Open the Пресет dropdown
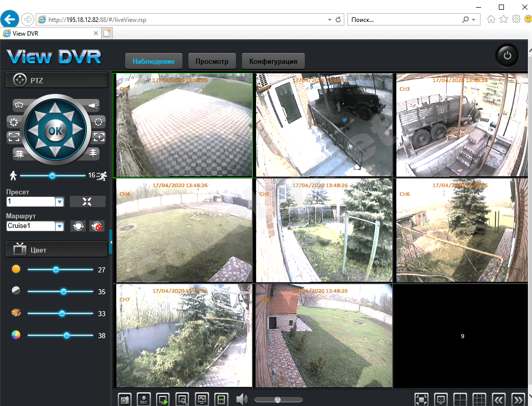The height and width of the screenshot is (406, 532). [x=59, y=202]
